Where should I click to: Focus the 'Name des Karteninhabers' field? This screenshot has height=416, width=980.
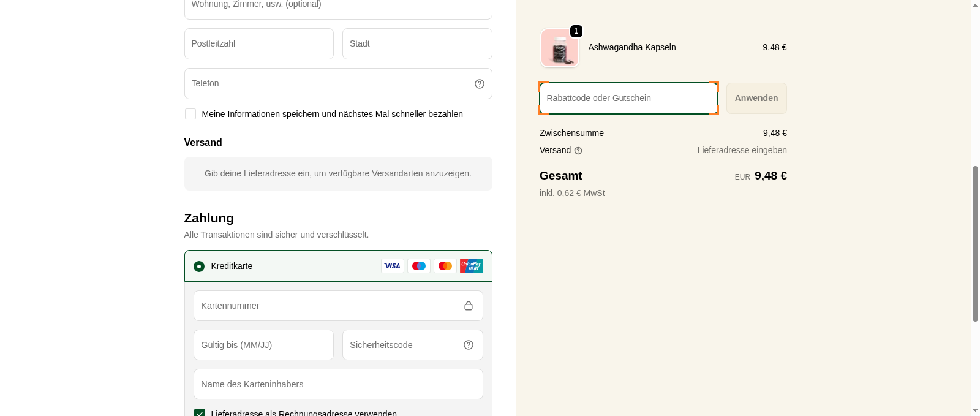[x=338, y=384]
